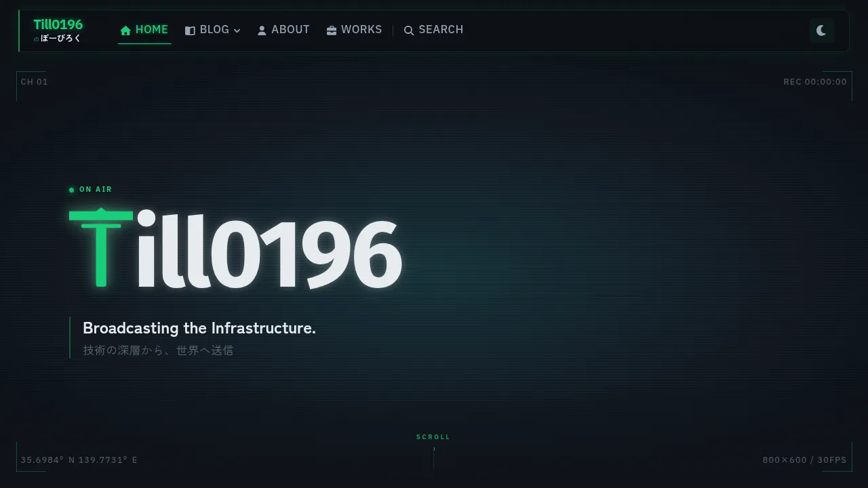Click the house icon next to HOME

point(125,30)
